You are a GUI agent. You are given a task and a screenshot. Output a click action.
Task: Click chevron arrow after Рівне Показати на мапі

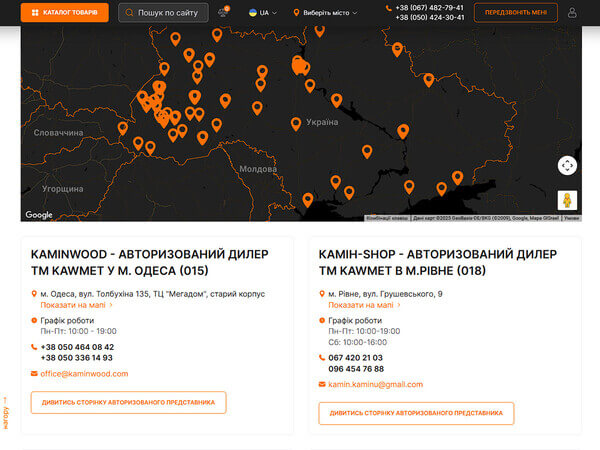pyautogui.click(x=399, y=305)
